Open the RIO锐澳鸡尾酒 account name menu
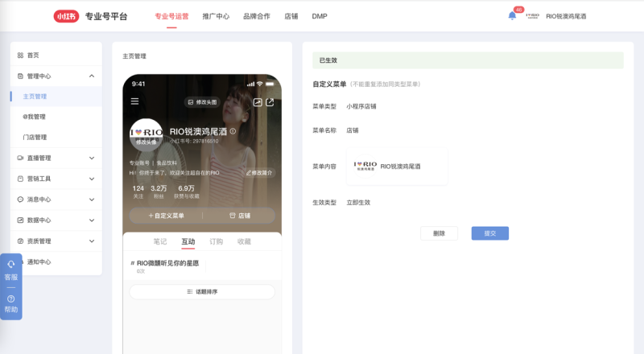This screenshot has width=644, height=354. click(x=566, y=16)
